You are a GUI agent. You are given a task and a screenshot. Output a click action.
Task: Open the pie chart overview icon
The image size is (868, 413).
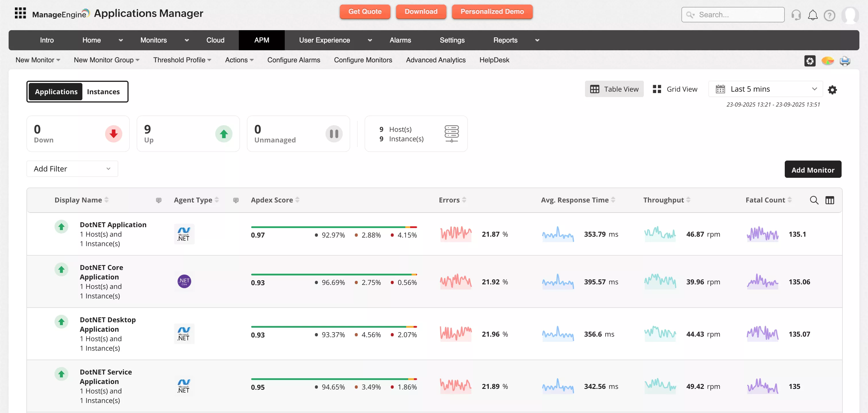tap(828, 61)
